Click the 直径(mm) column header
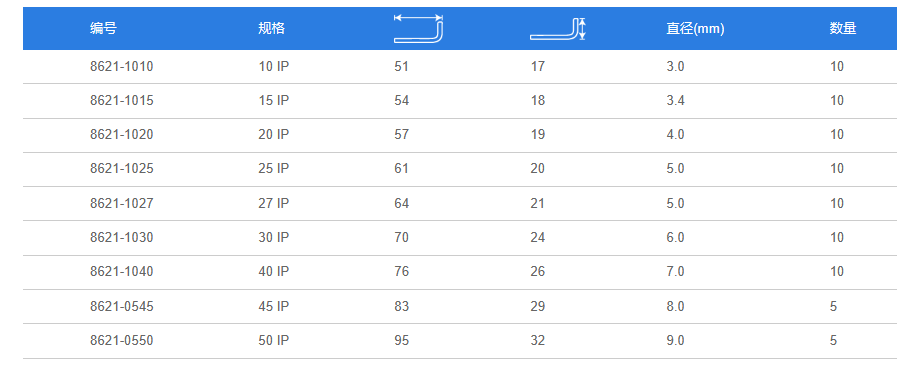The image size is (921, 373). tap(695, 29)
